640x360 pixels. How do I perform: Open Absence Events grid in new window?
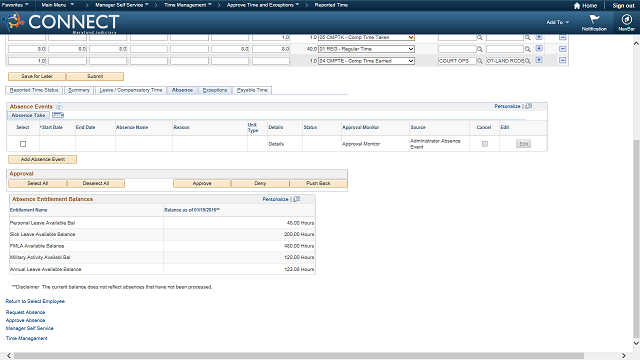[529, 106]
